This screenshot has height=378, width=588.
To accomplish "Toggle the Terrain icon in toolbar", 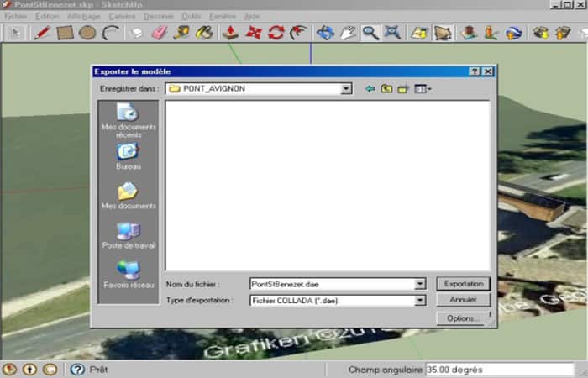I will coord(443,33).
